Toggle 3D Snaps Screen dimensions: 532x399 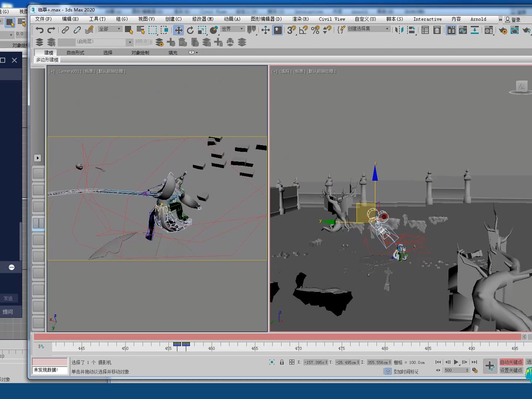pos(291,30)
